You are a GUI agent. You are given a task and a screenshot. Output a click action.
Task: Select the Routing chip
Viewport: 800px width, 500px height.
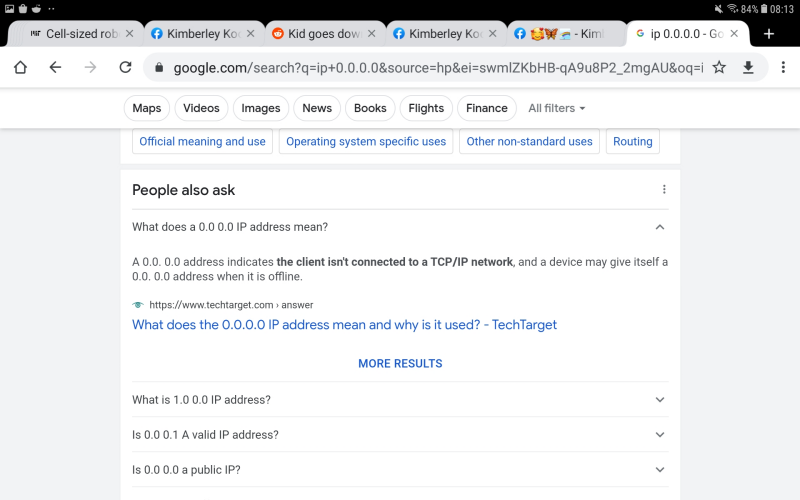[633, 141]
